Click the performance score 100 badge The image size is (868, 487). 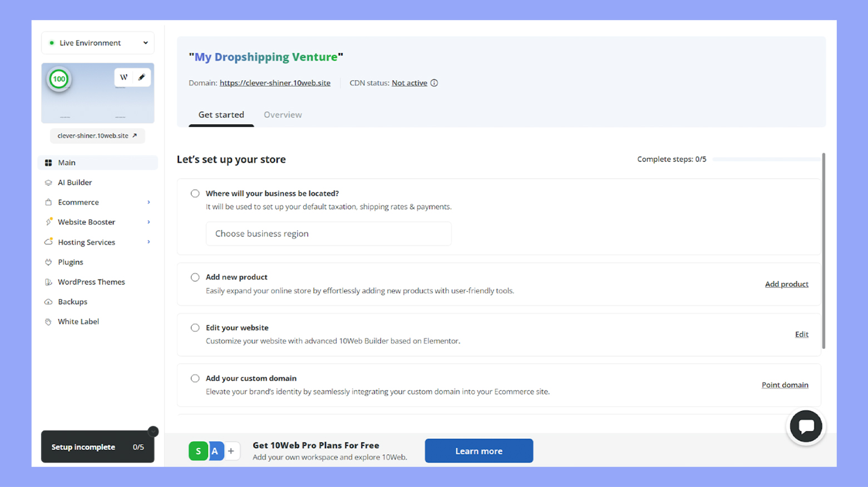[x=59, y=79]
